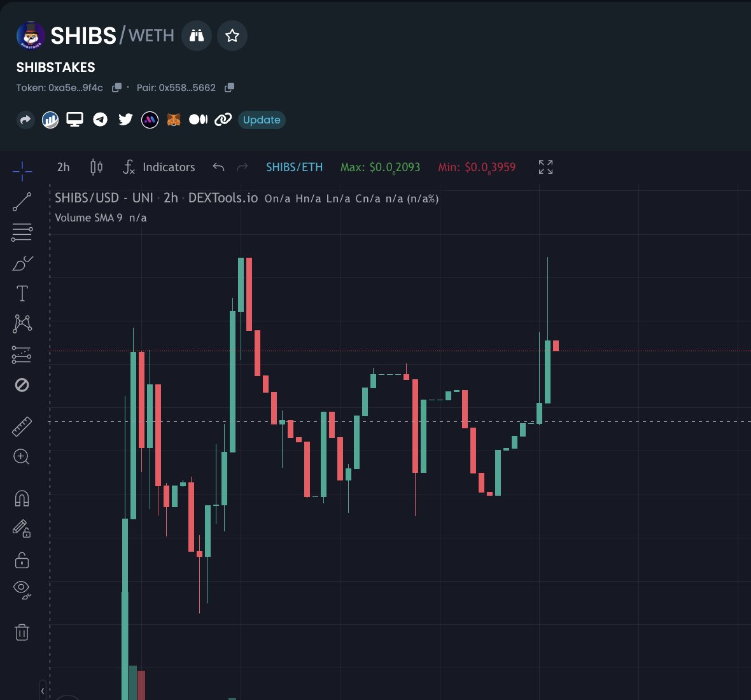Click the purple round logo icon

point(150,120)
